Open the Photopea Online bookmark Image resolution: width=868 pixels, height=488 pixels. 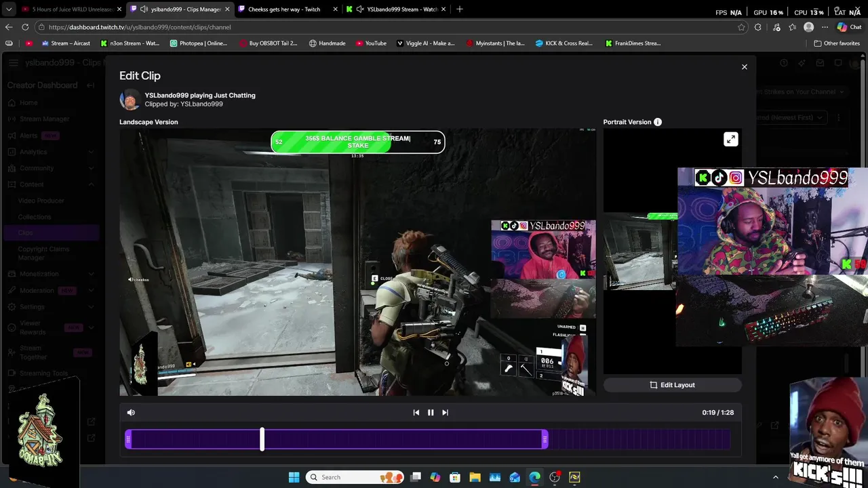tap(199, 43)
